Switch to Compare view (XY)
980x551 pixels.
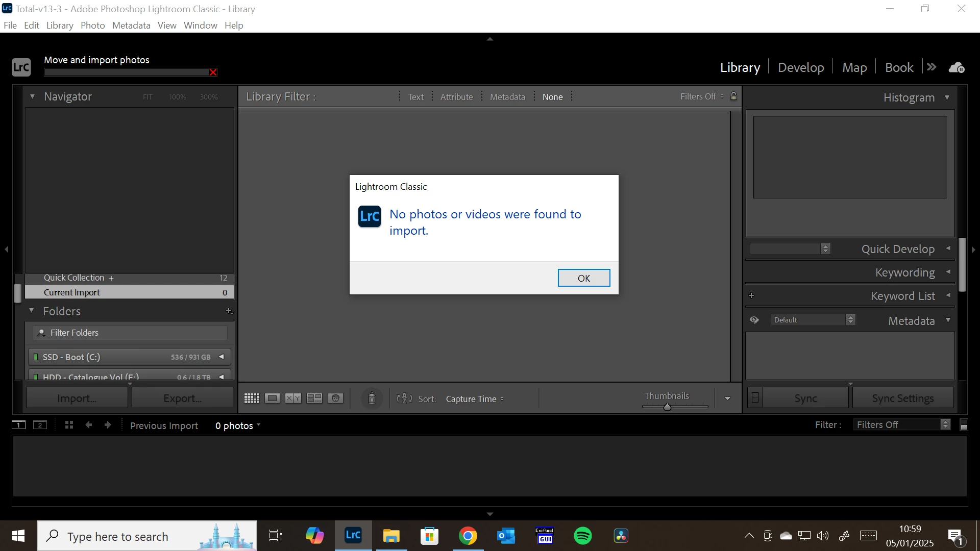coord(293,398)
